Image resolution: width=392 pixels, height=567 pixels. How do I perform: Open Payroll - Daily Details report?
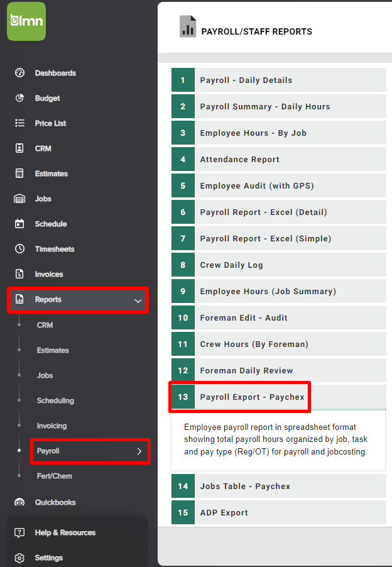278,80
